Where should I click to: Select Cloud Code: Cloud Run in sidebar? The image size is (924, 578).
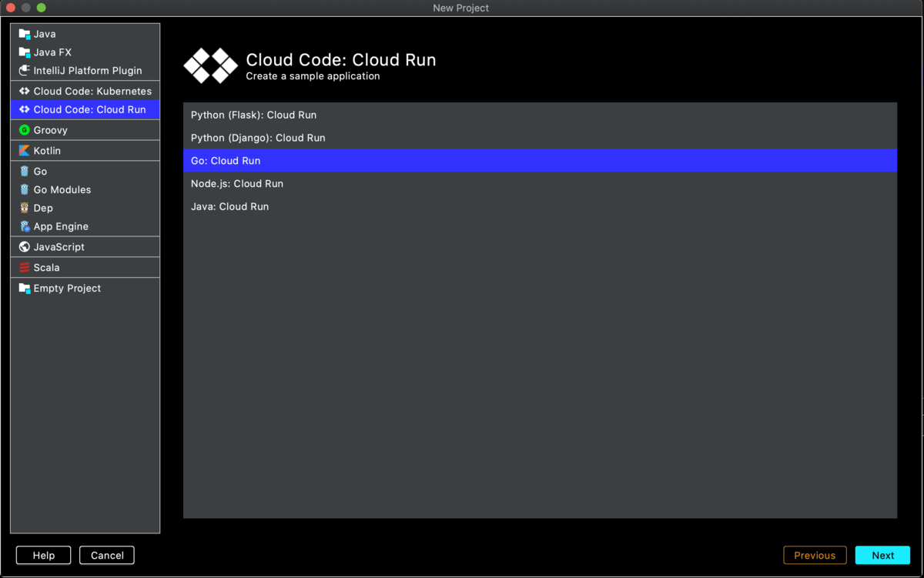[x=85, y=109]
